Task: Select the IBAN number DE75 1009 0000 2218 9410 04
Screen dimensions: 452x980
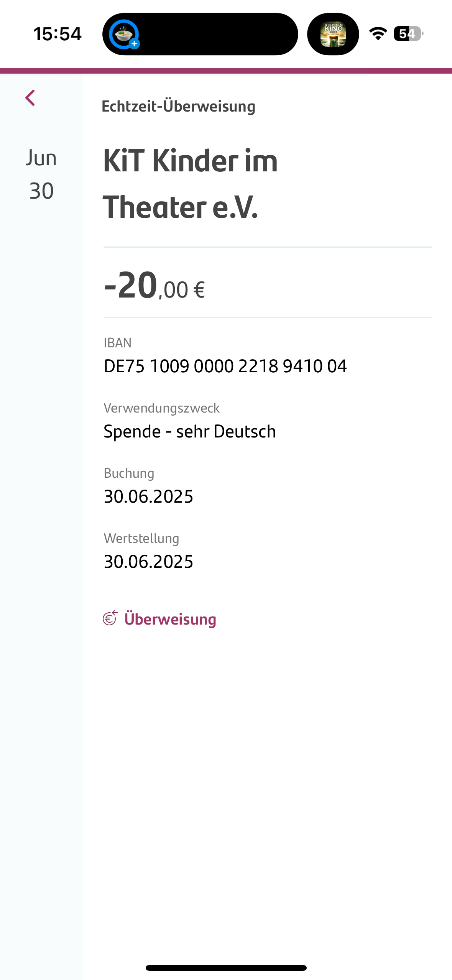Action: tap(225, 366)
